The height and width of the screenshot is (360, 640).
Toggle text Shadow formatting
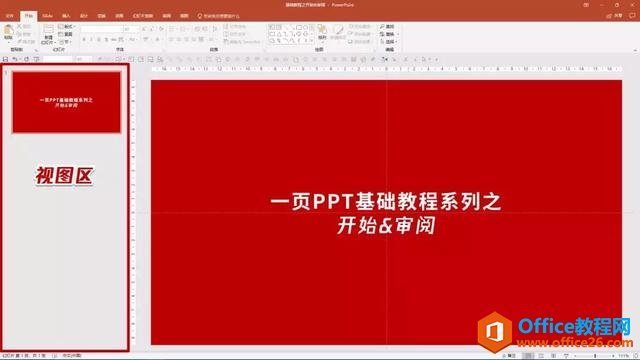[x=106, y=40]
